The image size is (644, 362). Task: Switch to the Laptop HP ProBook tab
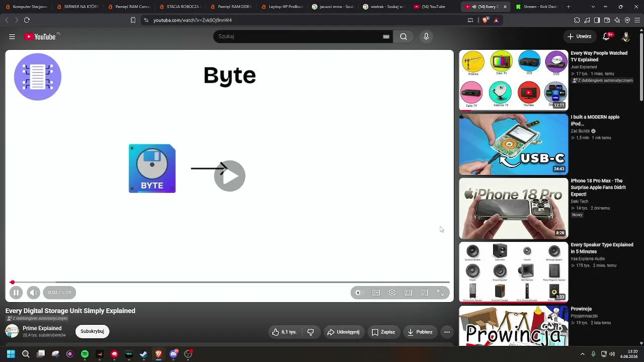click(x=281, y=7)
